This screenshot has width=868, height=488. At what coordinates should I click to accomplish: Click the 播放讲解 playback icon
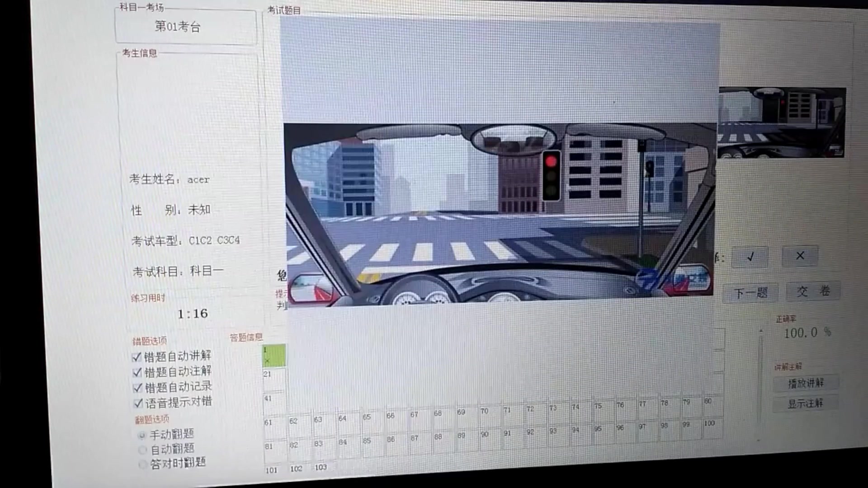click(x=804, y=383)
